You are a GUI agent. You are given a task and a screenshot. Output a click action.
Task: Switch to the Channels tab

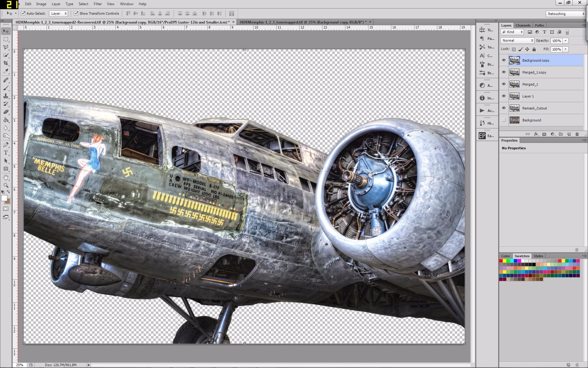(523, 25)
